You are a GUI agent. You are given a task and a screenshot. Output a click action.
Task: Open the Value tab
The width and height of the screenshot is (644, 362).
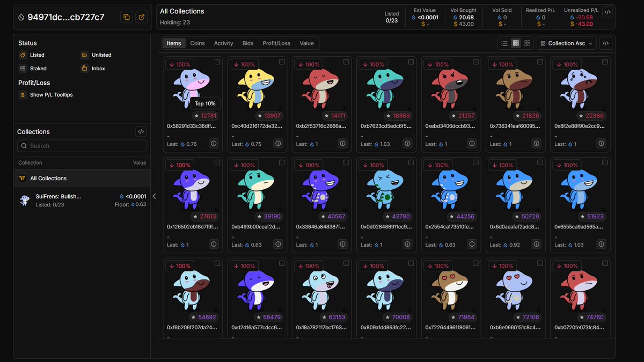[x=306, y=43]
